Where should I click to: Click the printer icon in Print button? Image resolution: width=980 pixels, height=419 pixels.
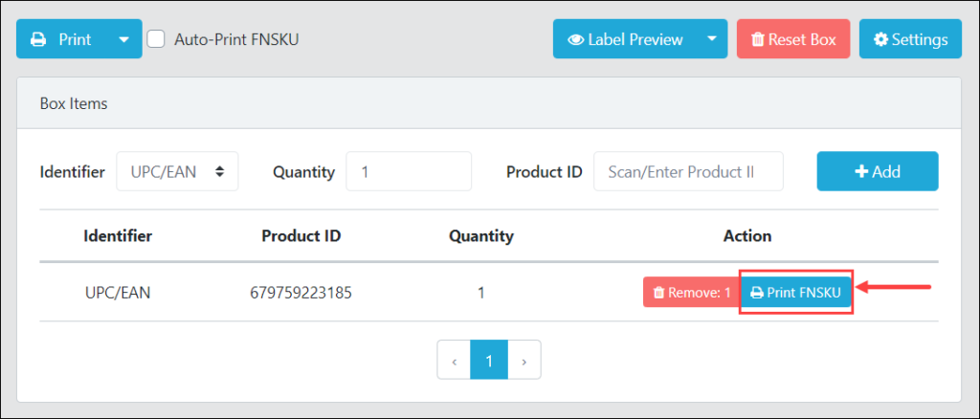[38, 39]
